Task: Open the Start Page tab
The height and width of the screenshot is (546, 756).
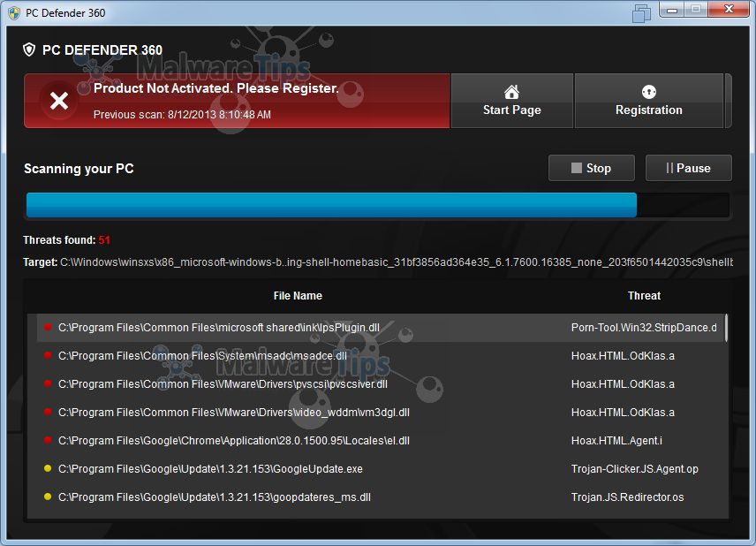Action: pyautogui.click(x=511, y=101)
